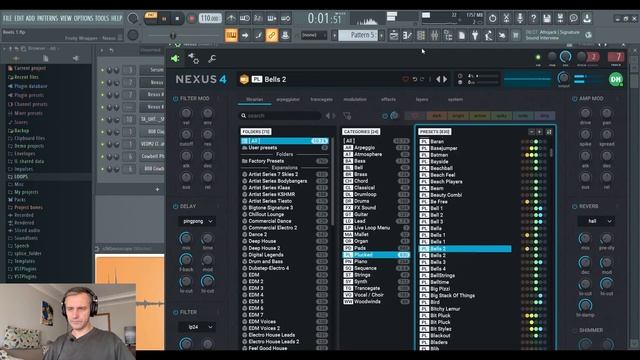This screenshot has height=360, width=640.
Task: Open the plugin picker plug icon
Action: (475, 36)
